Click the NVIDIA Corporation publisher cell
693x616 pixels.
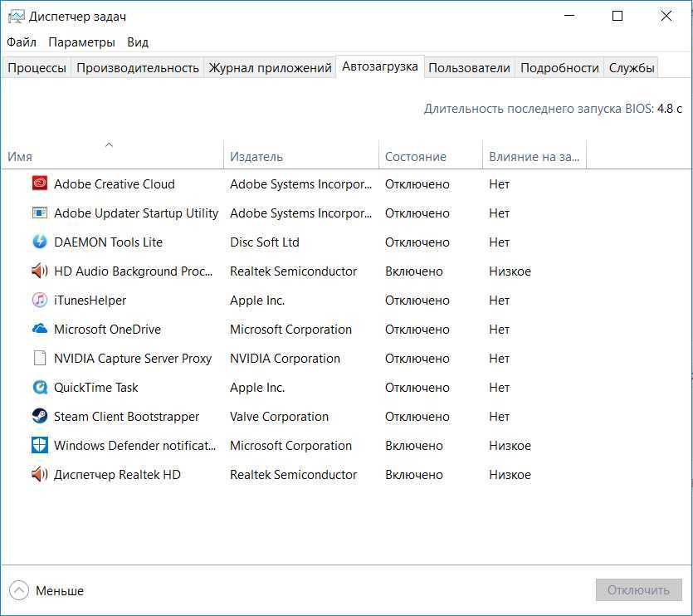pos(285,358)
